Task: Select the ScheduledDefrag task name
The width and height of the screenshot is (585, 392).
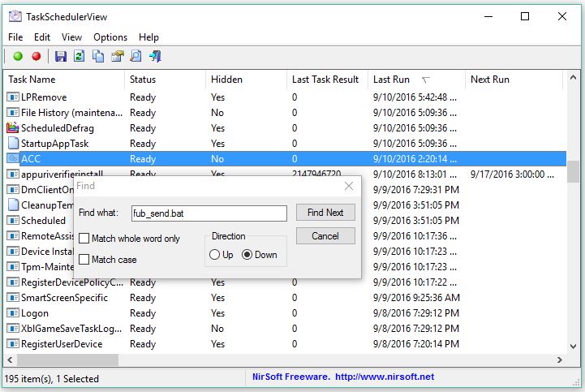Action: coord(58,128)
